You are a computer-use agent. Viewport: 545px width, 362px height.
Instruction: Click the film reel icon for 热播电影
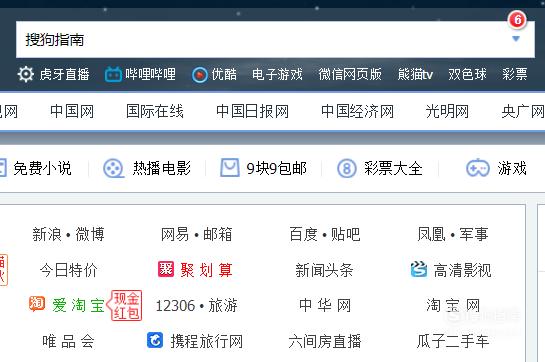[114, 169]
